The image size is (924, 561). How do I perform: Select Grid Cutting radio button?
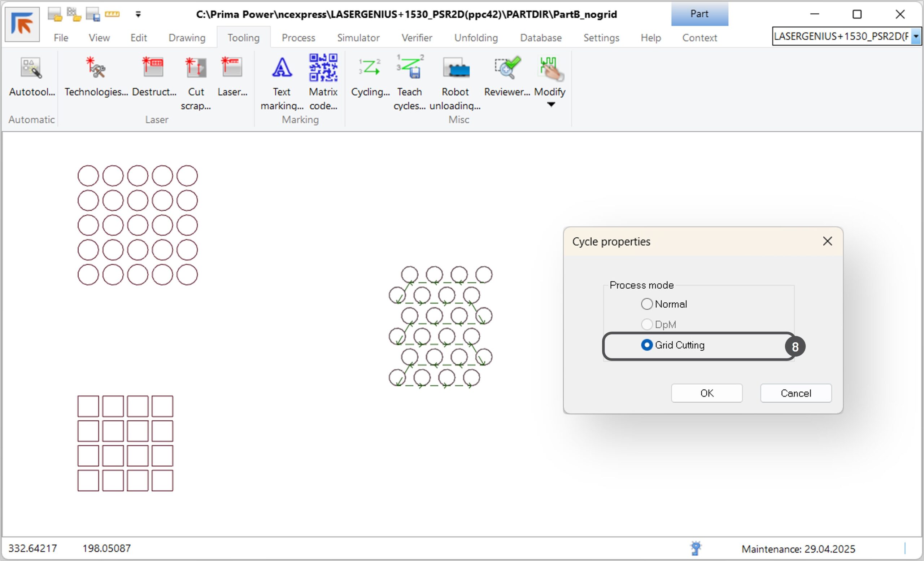click(x=646, y=345)
